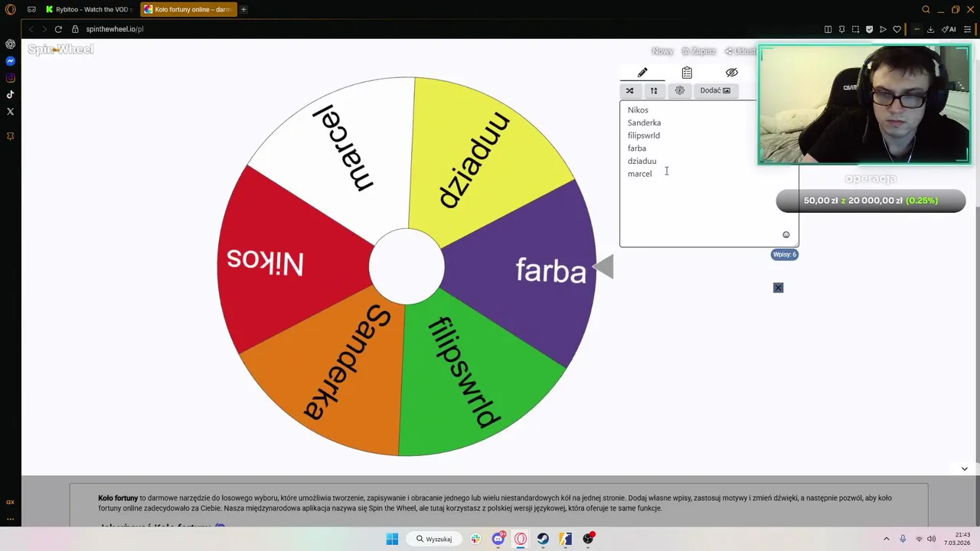Click the donation goal progress bar

pyautogui.click(x=871, y=201)
